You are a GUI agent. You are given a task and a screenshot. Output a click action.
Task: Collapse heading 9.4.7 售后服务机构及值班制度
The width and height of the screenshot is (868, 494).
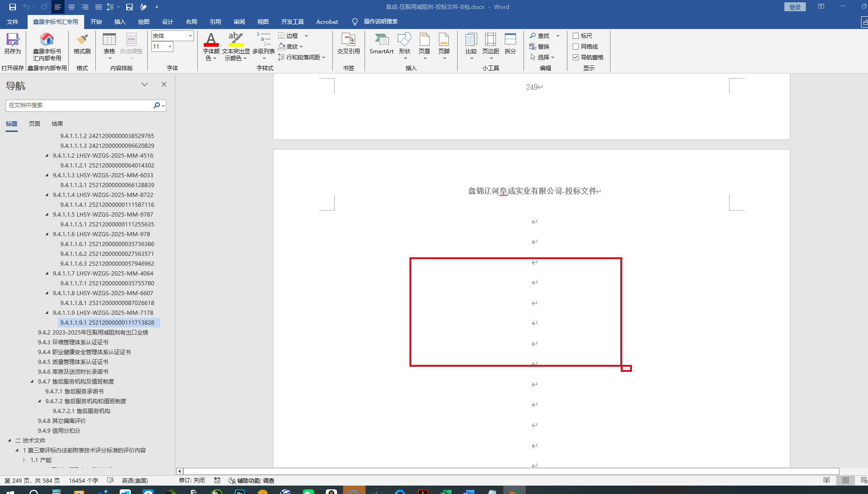pyautogui.click(x=32, y=381)
